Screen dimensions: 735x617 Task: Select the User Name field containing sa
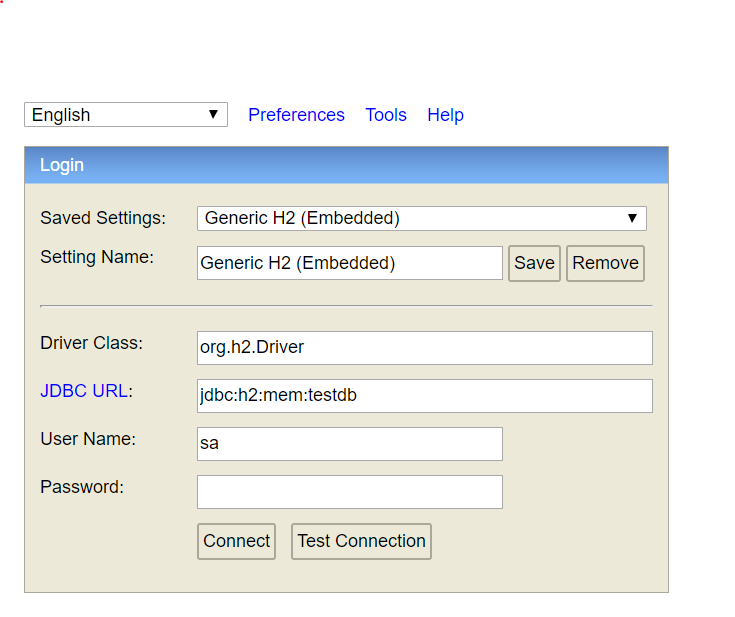point(349,444)
